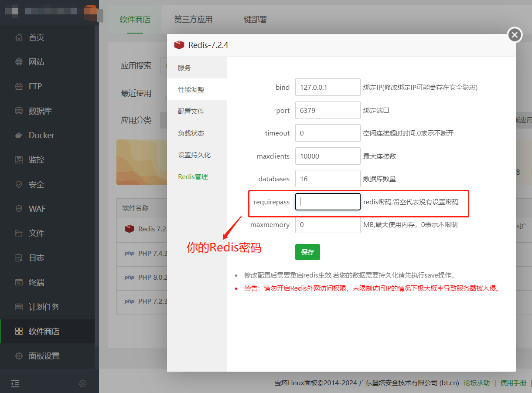Viewport: 532px width, 393px height.
Task: Click the PHP 7.2 row icon
Action: pyautogui.click(x=130, y=301)
